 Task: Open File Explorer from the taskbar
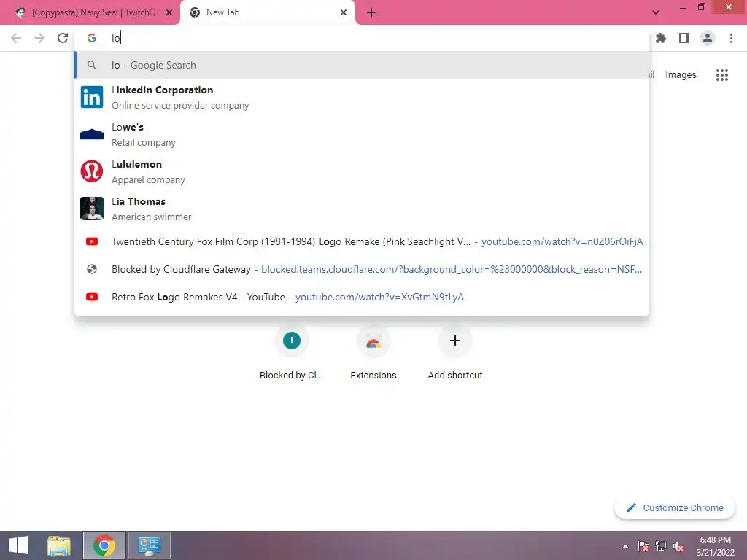[x=59, y=545]
